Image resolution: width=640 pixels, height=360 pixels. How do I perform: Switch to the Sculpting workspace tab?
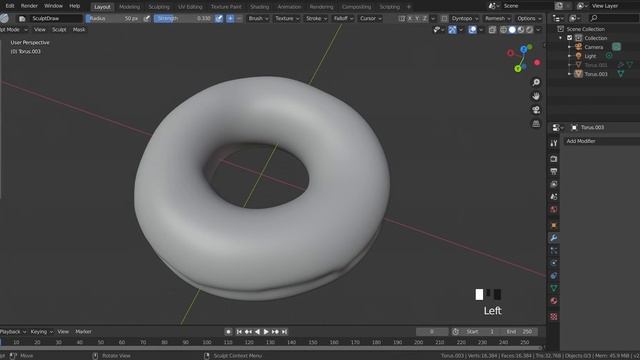[x=159, y=7]
